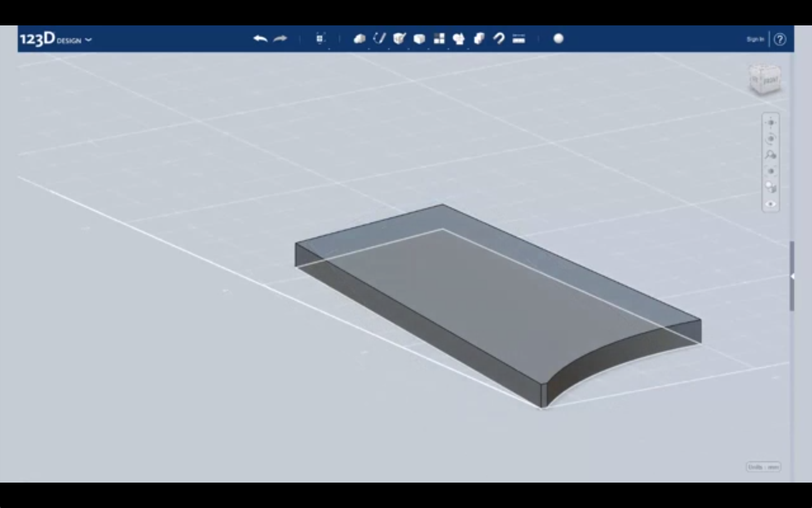Image resolution: width=812 pixels, height=508 pixels.
Task: Open the Modify tools menu
Action: [x=420, y=38]
